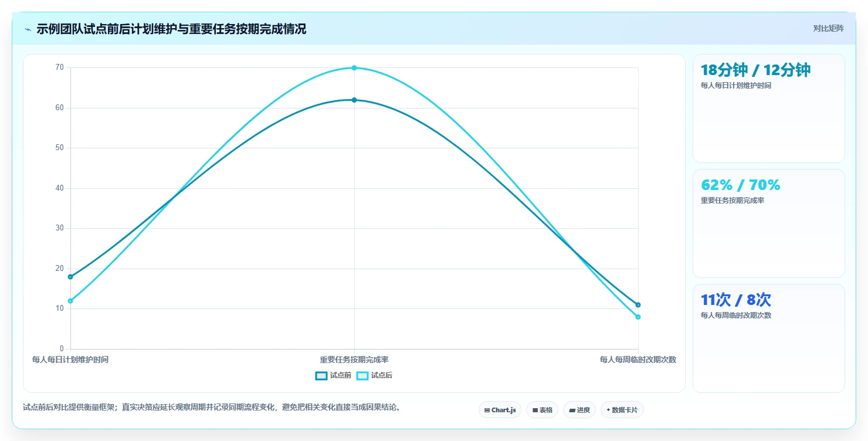Click card caption 每人每周临时改期次数

tap(736, 316)
